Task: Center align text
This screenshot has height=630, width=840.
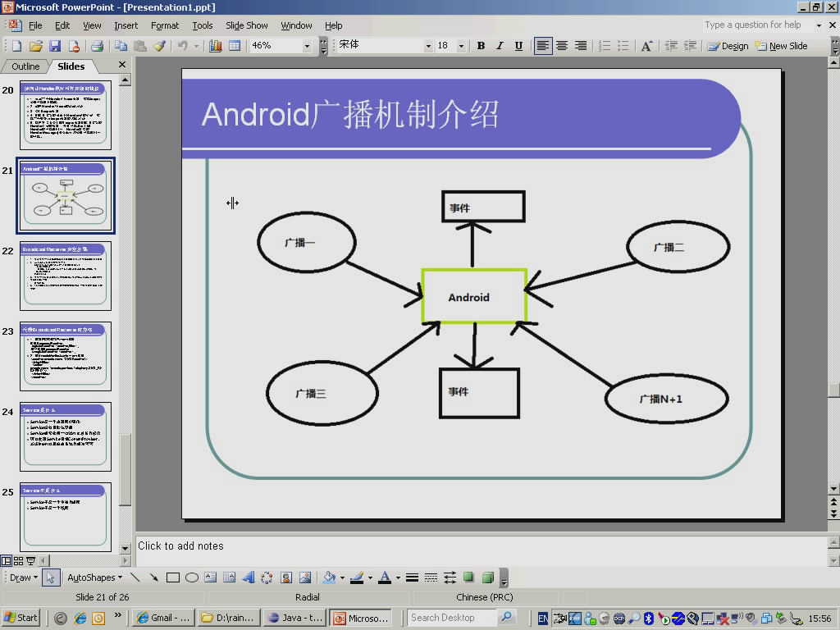Action: point(561,46)
